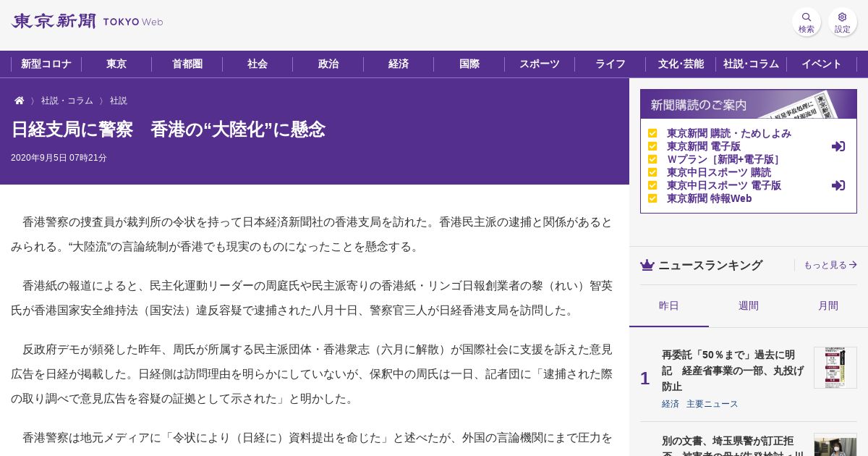Click the 新聞購読のご案内 banner header

[x=749, y=104]
